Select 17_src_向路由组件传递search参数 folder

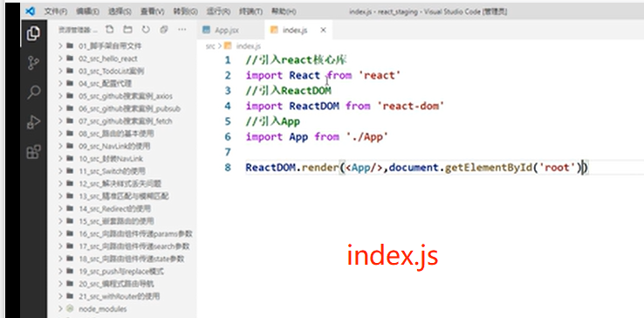tap(134, 246)
